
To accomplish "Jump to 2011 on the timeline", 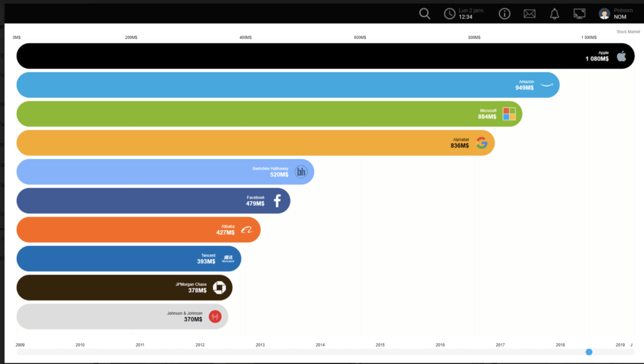I will 140,345.
